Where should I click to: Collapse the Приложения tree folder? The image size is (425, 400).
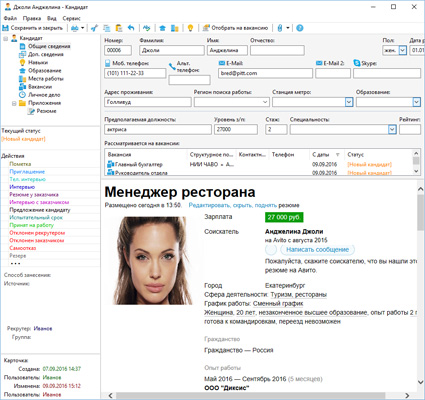coord(14,103)
